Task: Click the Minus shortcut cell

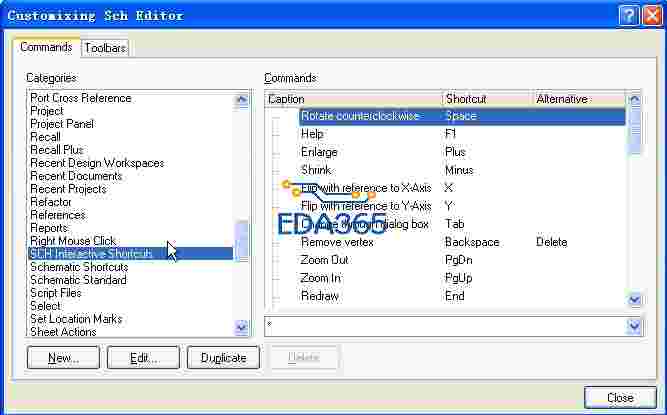Action: [x=459, y=170]
